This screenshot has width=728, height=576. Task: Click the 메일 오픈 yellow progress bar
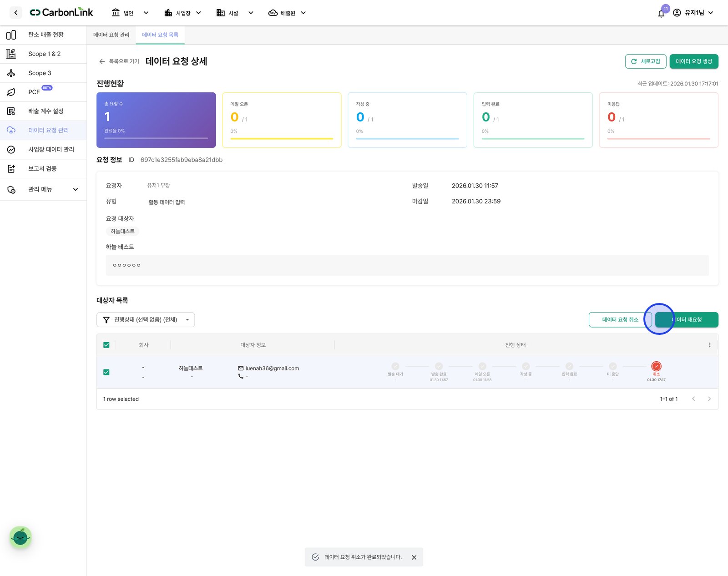coord(282,139)
